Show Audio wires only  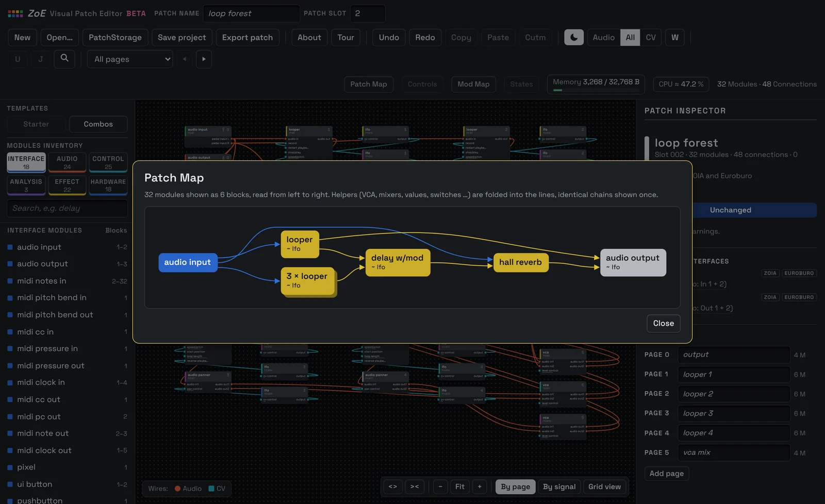pos(603,37)
